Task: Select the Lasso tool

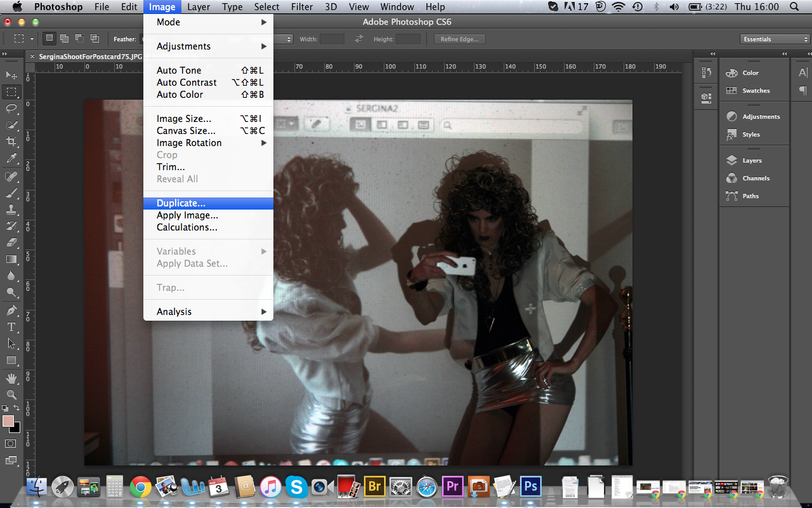Action: tap(11, 109)
